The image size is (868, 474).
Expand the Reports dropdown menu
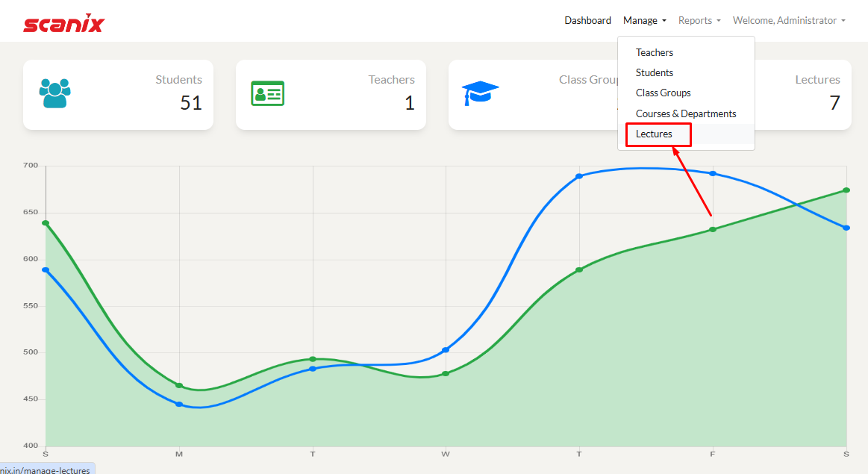(699, 21)
